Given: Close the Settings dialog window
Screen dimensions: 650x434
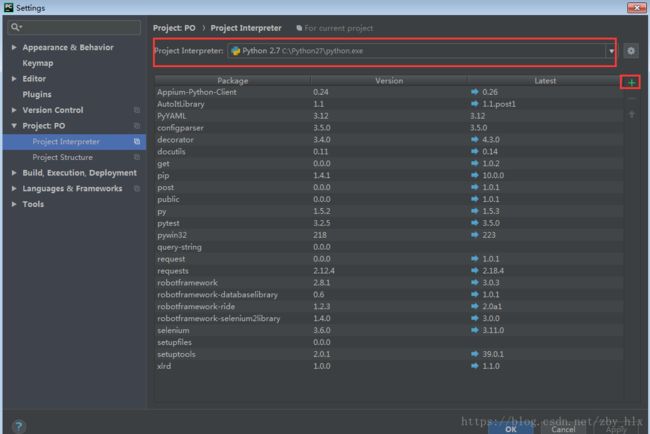Looking at the screenshot, I should click(x=636, y=7).
